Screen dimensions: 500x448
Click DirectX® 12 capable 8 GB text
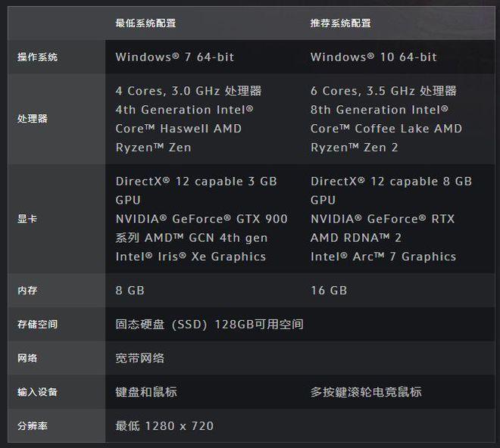pos(391,182)
